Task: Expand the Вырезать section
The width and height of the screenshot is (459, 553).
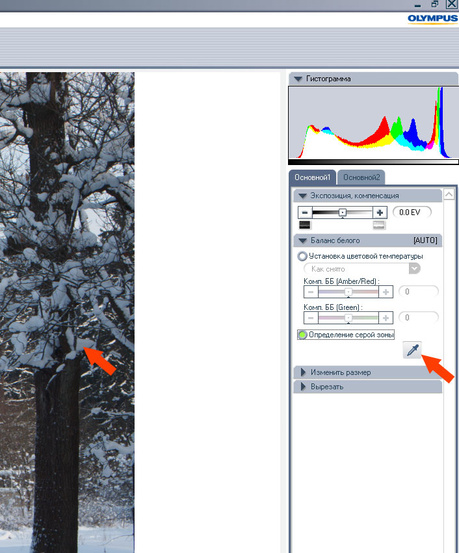Action: [303, 387]
